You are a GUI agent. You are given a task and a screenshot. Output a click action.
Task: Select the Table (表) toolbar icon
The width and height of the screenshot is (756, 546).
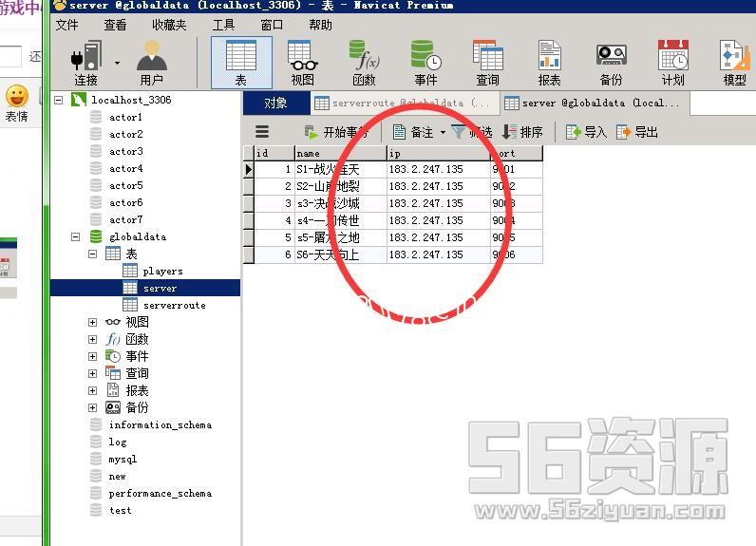tap(240, 62)
